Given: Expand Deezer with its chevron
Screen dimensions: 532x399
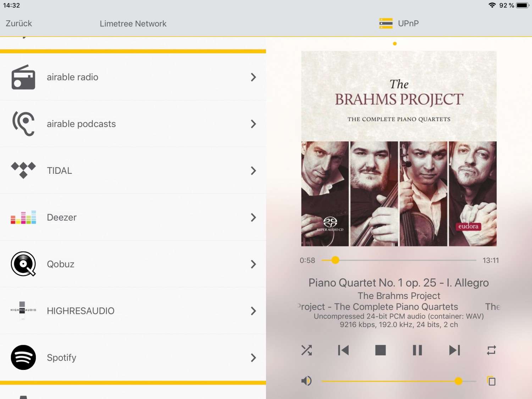Looking at the screenshot, I should [253, 217].
